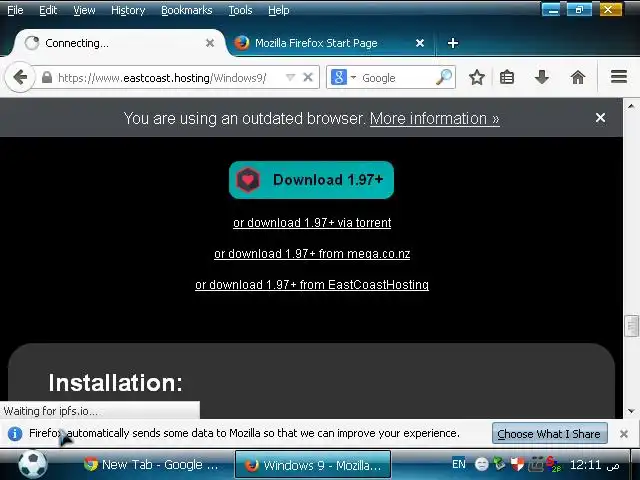
Task: Click the shield security tray icon
Action: (517, 464)
